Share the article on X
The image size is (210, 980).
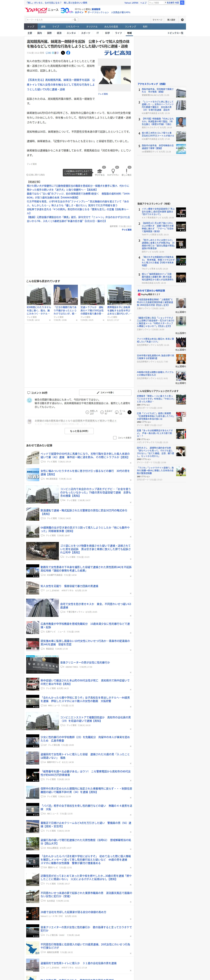coord(63,53)
